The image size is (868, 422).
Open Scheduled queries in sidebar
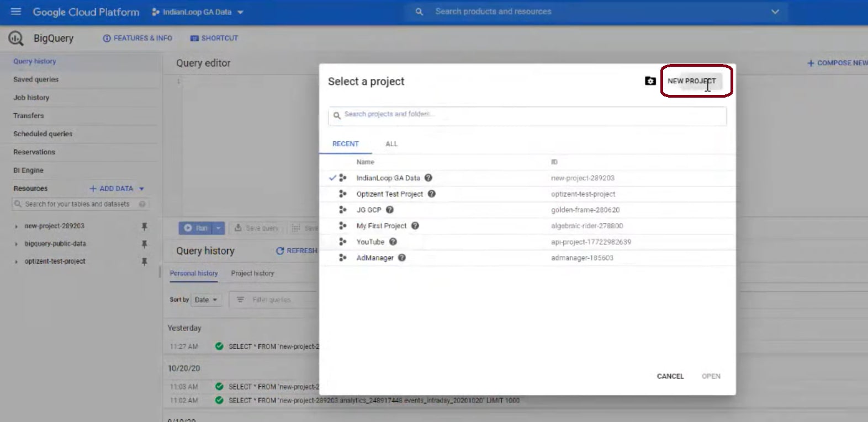point(43,134)
